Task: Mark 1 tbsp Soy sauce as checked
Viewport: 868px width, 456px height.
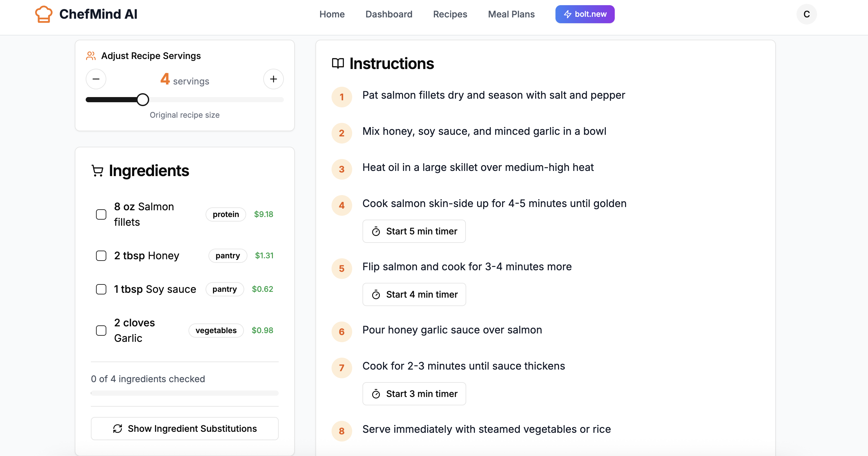Action: pyautogui.click(x=101, y=289)
